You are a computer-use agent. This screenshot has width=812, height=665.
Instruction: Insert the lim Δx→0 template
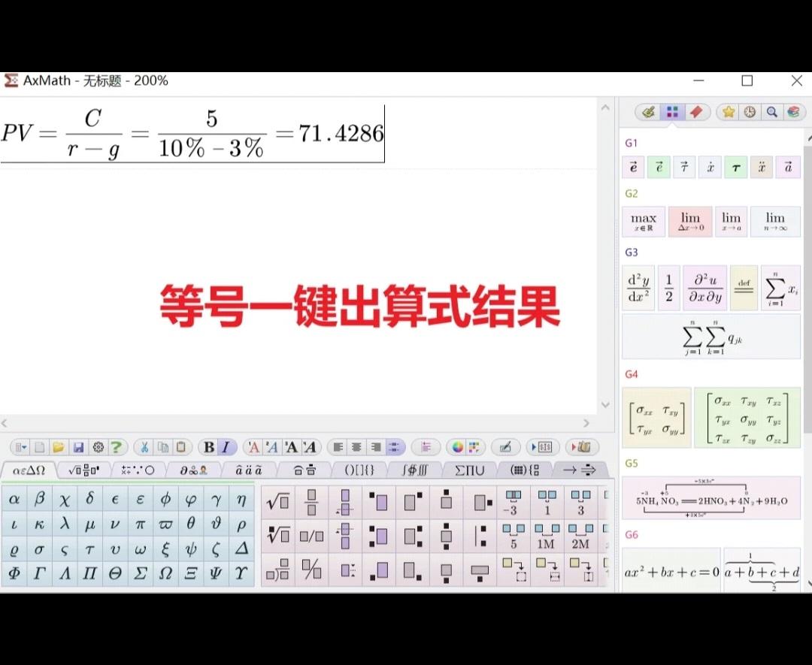pyautogui.click(x=690, y=221)
